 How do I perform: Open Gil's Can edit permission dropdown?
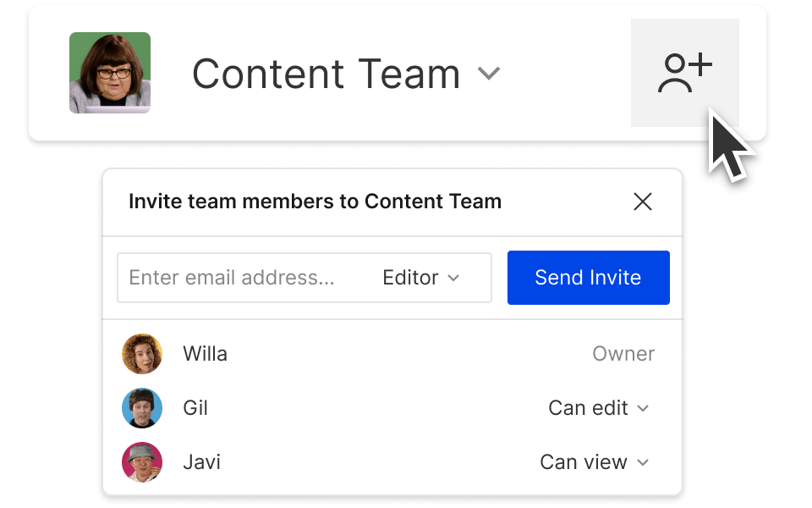click(598, 408)
